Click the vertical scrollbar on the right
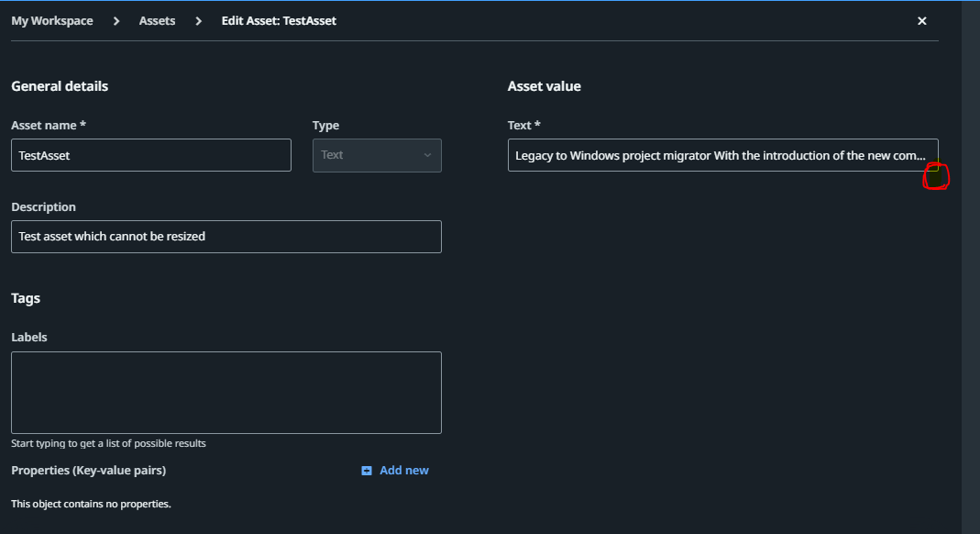Viewport: 980px width, 534px height. pos(970,266)
